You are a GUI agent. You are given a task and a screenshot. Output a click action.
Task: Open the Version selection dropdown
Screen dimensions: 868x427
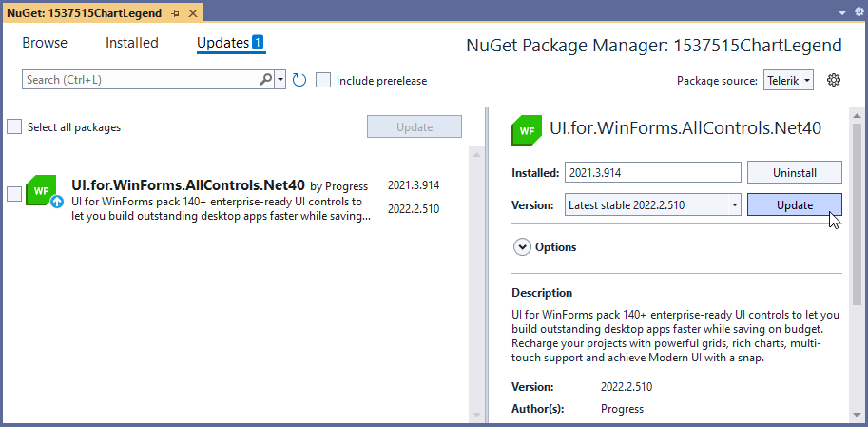point(734,204)
